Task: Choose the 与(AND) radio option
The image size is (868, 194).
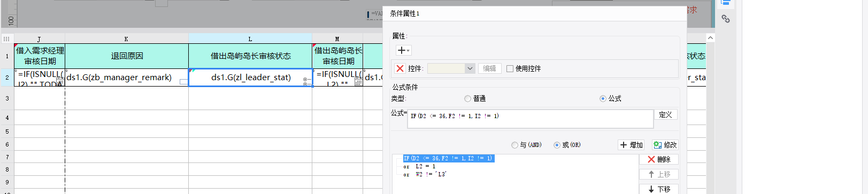Action: [x=514, y=145]
